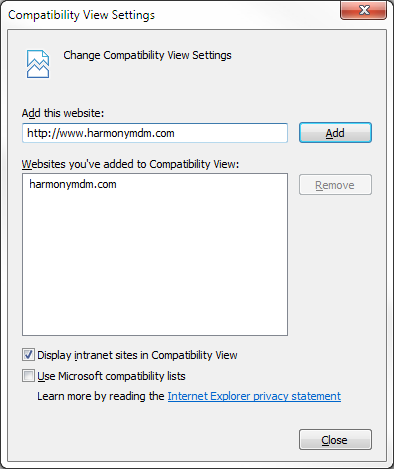Enable Use Microsoft compatibility lists checkbox
Image resolution: width=394 pixels, height=469 pixels.
coord(28,376)
